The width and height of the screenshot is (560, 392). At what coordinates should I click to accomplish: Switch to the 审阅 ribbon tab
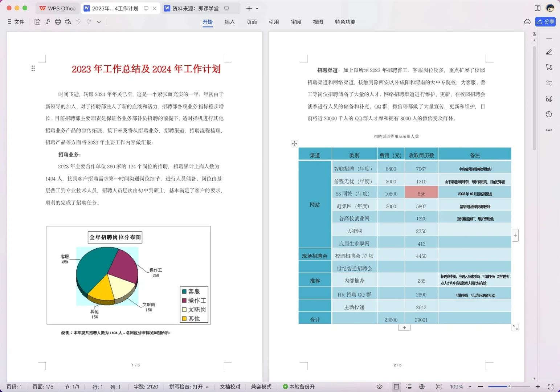point(296,22)
